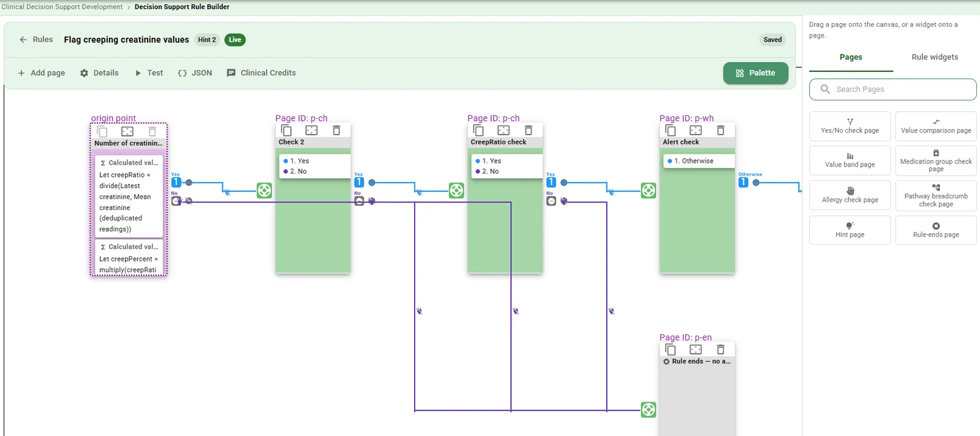The width and height of the screenshot is (980, 436).
Task: Delete the Rule ends page
Action: 721,350
